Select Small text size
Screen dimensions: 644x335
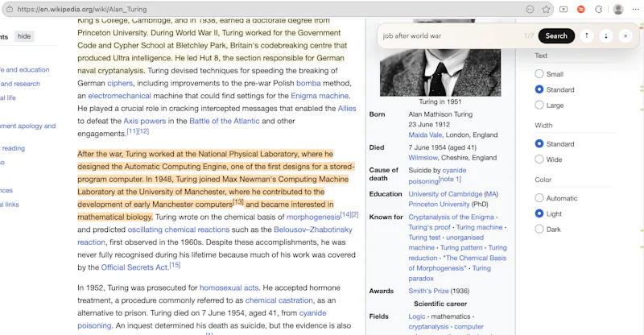tap(539, 74)
